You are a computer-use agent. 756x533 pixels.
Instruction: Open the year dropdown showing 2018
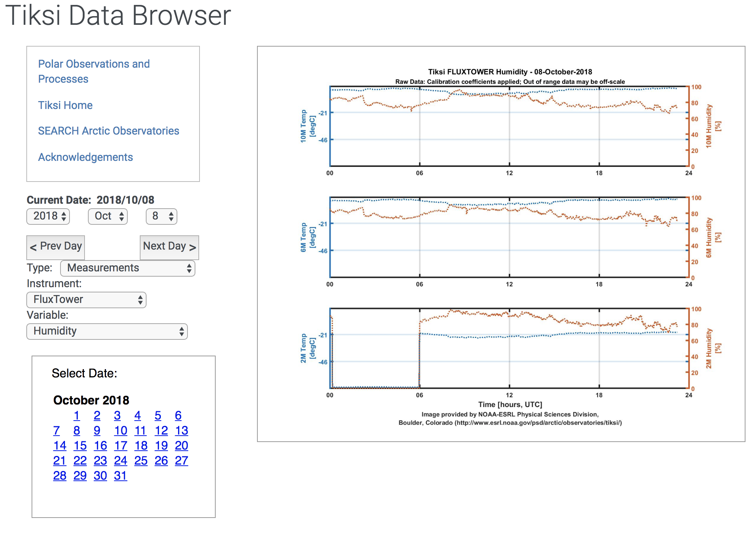click(48, 216)
